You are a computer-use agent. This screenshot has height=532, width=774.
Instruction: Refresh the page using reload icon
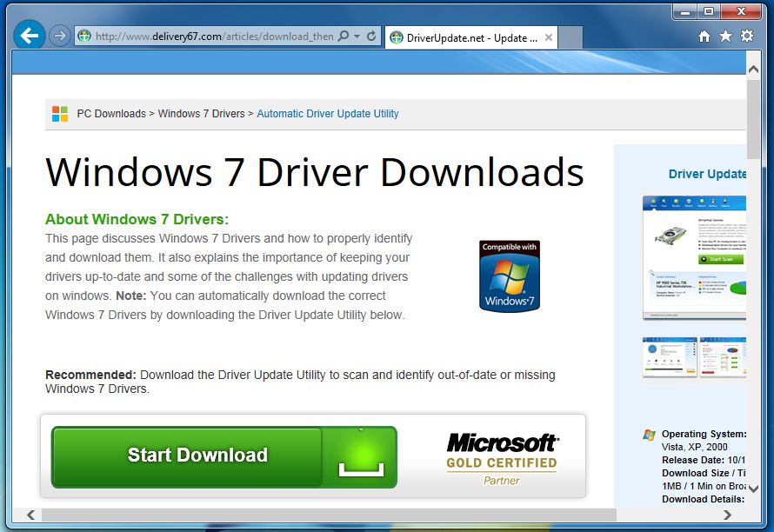(x=371, y=36)
